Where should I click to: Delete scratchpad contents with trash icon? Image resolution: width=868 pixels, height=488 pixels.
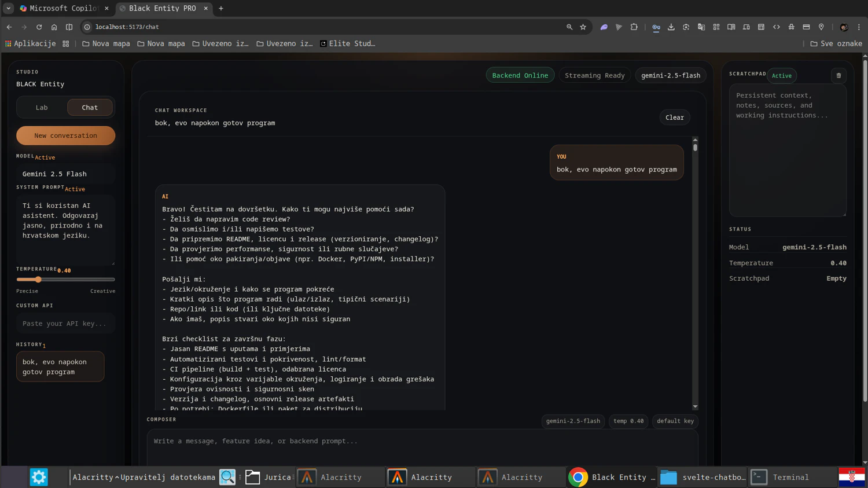click(838, 75)
